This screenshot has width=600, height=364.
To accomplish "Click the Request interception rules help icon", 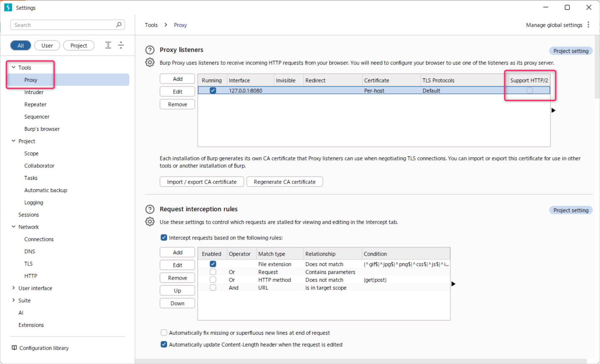I will coord(150,209).
